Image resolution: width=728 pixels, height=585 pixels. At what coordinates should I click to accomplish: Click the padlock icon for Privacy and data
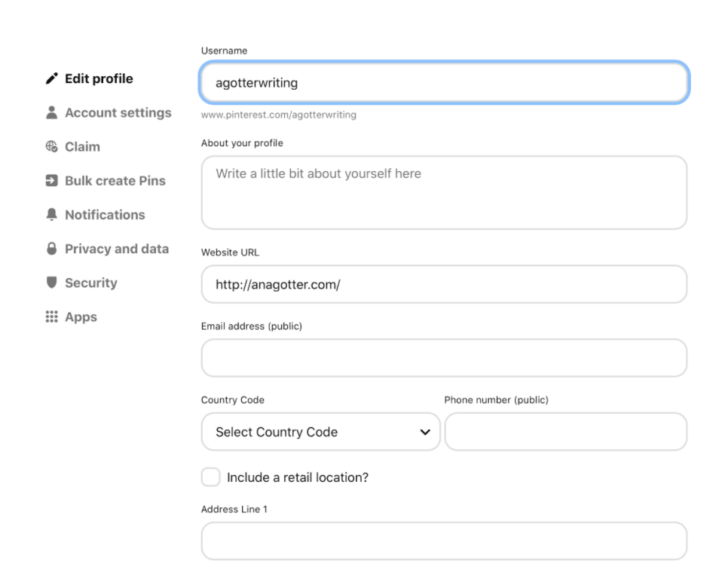(x=51, y=249)
